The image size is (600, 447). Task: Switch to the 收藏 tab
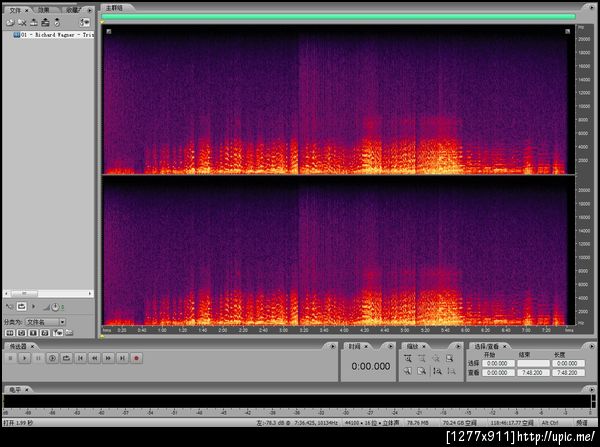(72, 10)
